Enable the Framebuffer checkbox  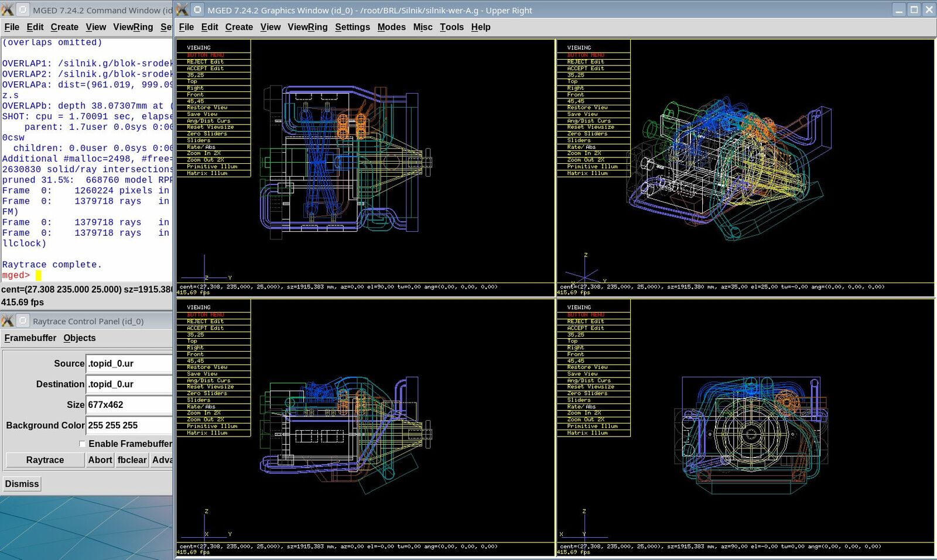point(83,444)
